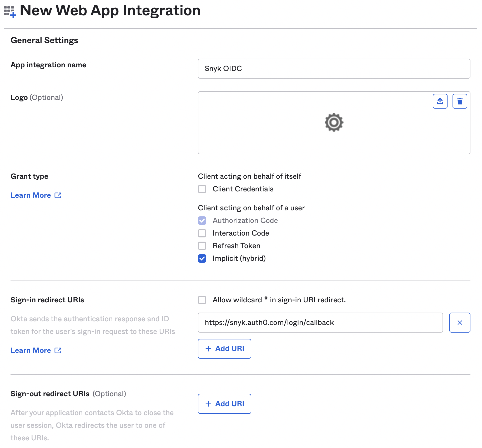Click the gear placeholder logo image
This screenshot has width=482, height=448.
[x=334, y=123]
